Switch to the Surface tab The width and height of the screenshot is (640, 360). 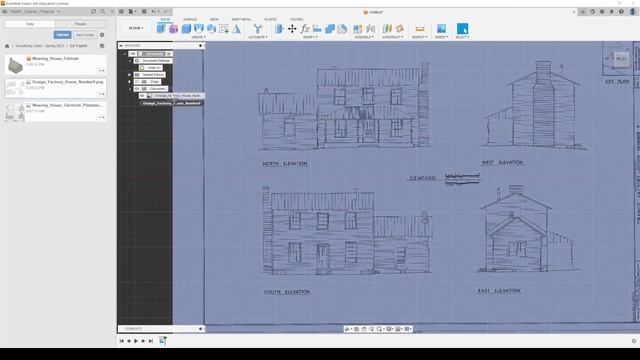coord(190,19)
